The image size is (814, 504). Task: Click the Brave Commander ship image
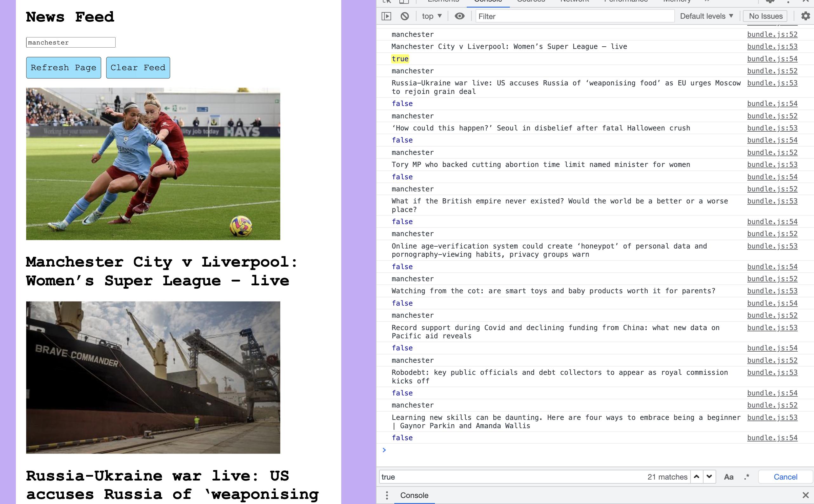tap(153, 377)
